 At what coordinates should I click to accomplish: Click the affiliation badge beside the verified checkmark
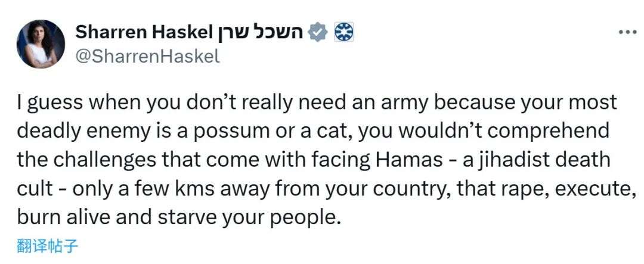click(x=343, y=32)
